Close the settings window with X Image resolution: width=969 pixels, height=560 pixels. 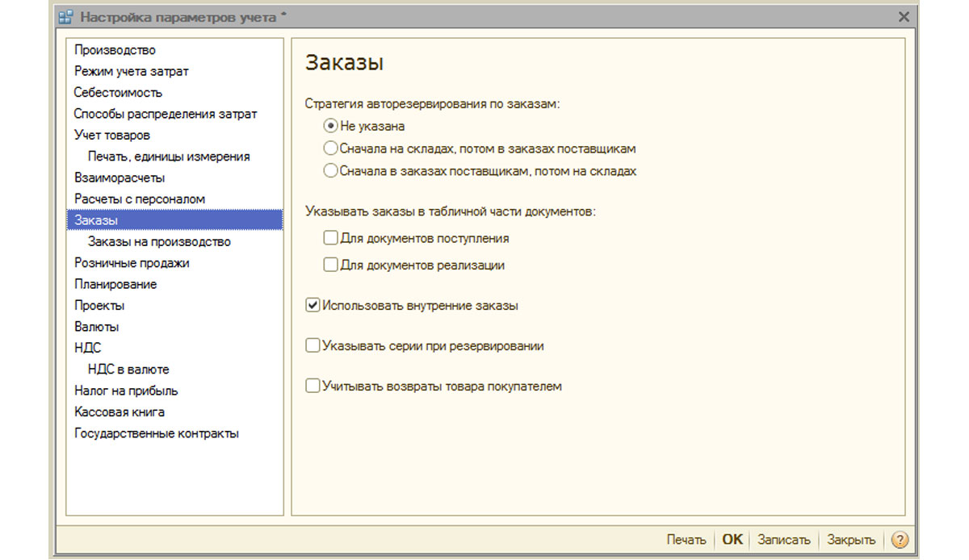pyautogui.click(x=904, y=17)
